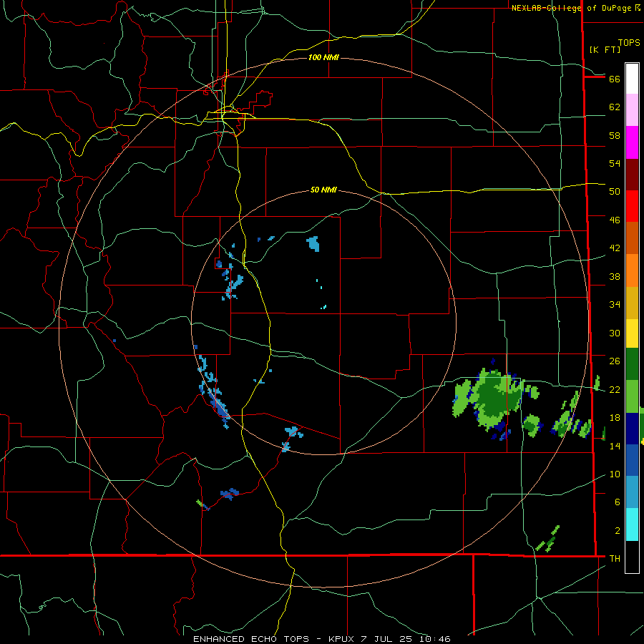Click the 50 NMI range ring label
This screenshot has height=644, width=644.
coord(323,190)
